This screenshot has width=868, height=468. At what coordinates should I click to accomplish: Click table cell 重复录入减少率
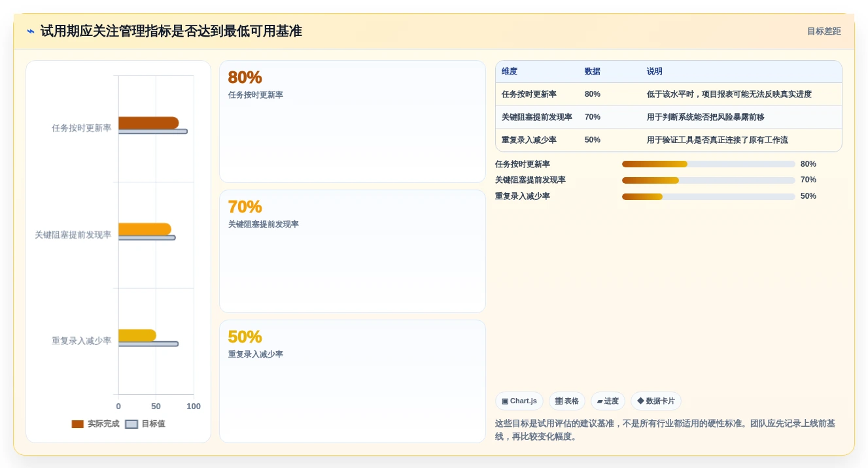529,140
